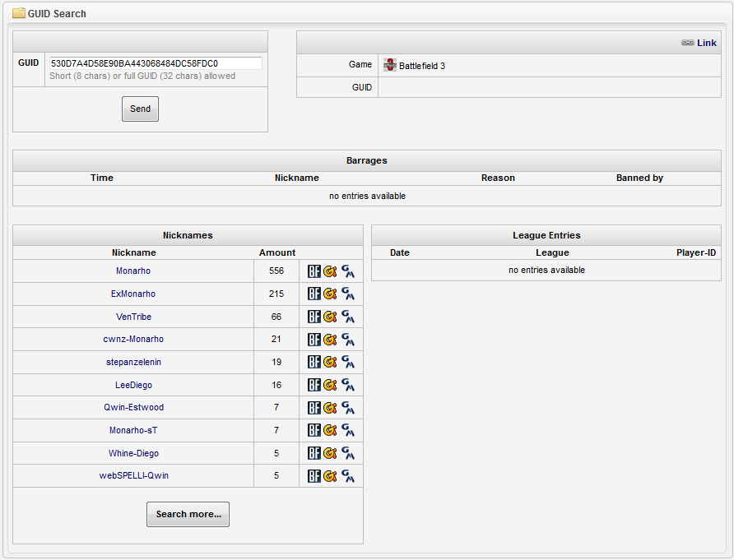Click the Reason column header

(498, 178)
